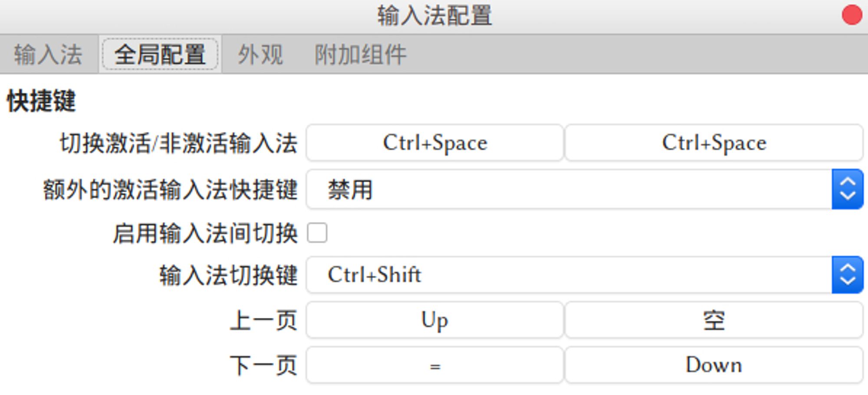Viewport: 868px width, 395px height.
Task: Close the 输入法配置 window with red button
Action: (852, 16)
